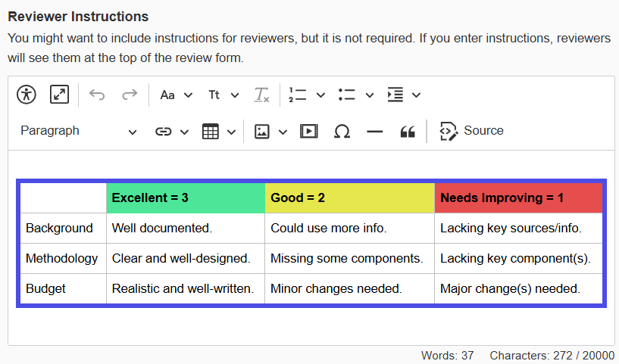Expand indent options dropdown arrow
Screen dimensions: 619x364
(416, 95)
